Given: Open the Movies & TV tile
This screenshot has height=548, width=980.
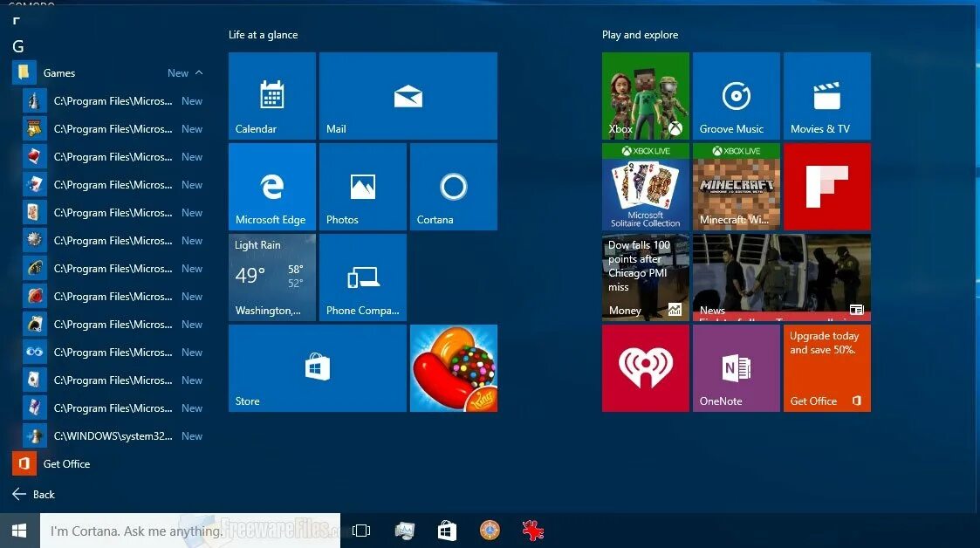Looking at the screenshot, I should click(827, 96).
